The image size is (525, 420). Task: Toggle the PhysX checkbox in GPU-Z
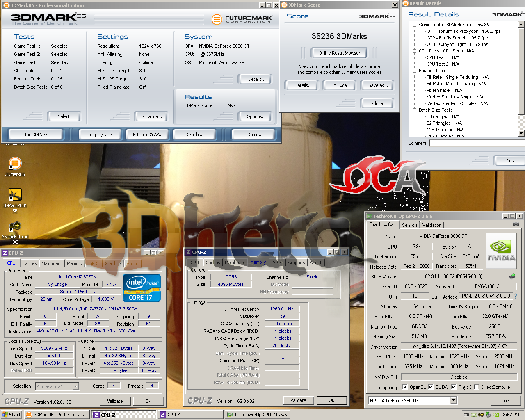pos(454,387)
